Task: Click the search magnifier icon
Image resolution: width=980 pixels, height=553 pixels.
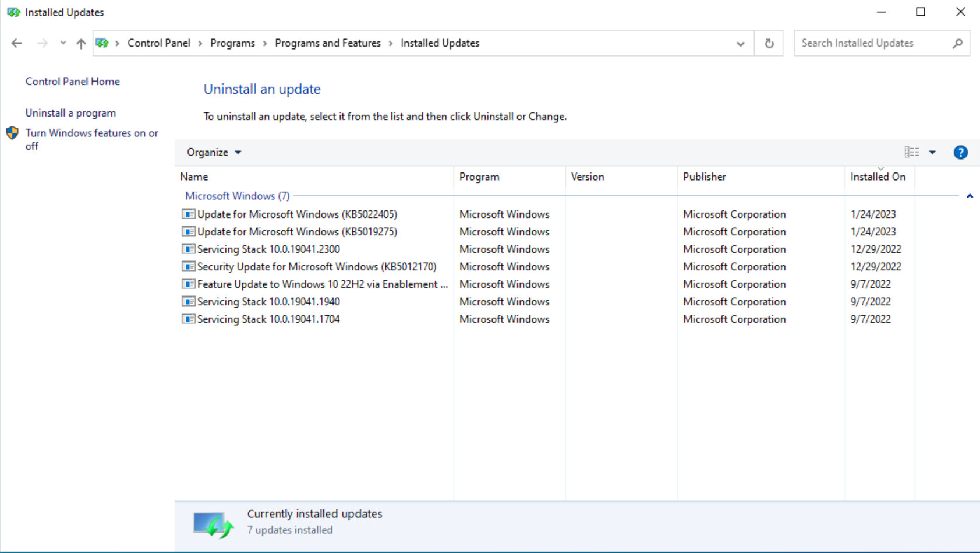Action: point(957,43)
